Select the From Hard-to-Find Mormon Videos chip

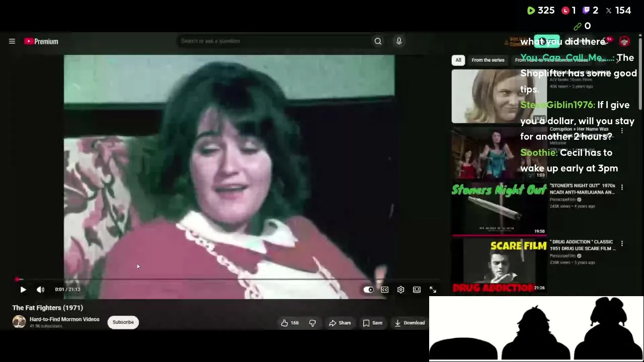click(x=551, y=60)
